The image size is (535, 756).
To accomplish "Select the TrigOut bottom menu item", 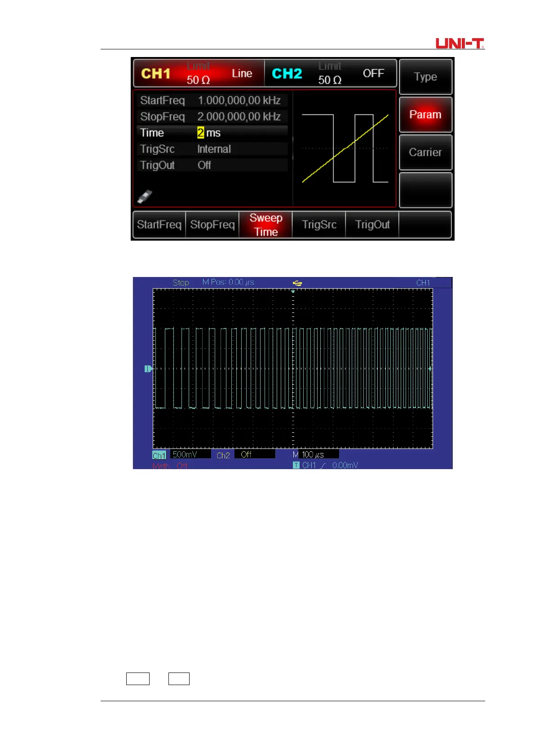I will click(372, 224).
